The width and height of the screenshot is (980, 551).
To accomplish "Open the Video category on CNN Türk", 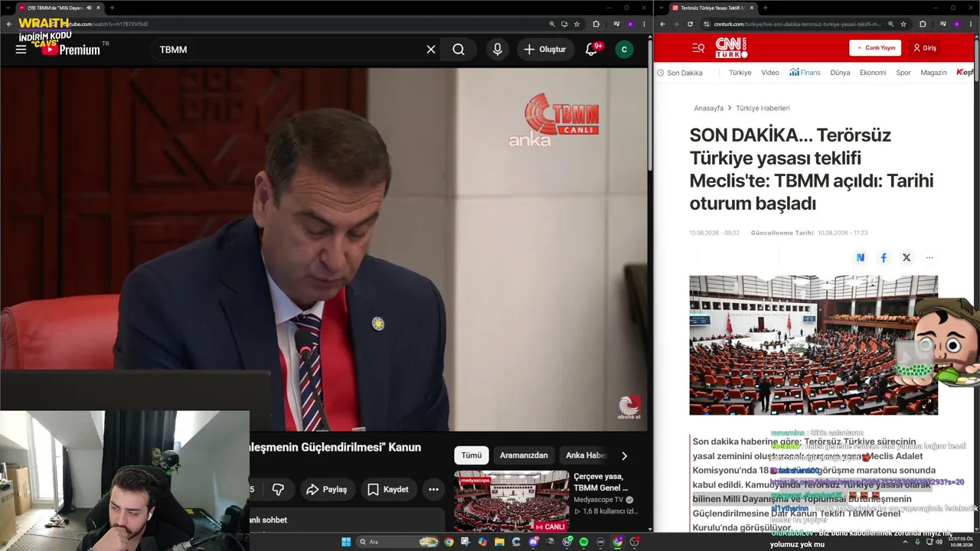I will point(770,73).
